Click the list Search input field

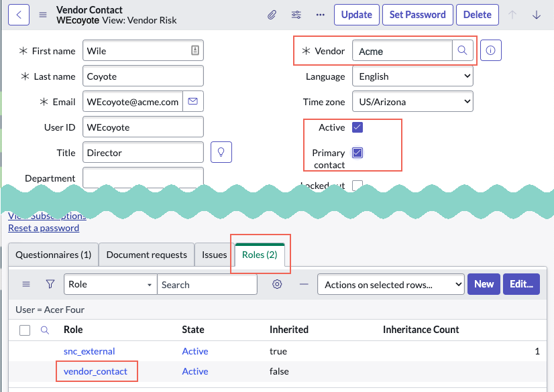207,284
